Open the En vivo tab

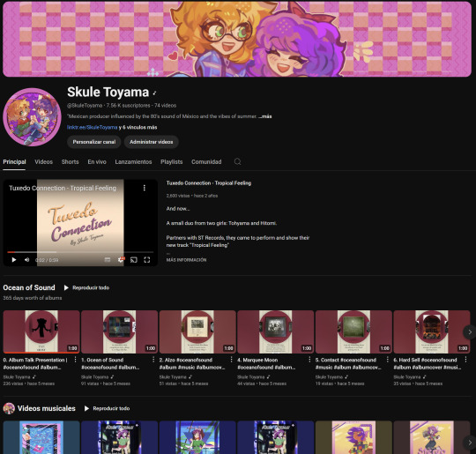97,162
